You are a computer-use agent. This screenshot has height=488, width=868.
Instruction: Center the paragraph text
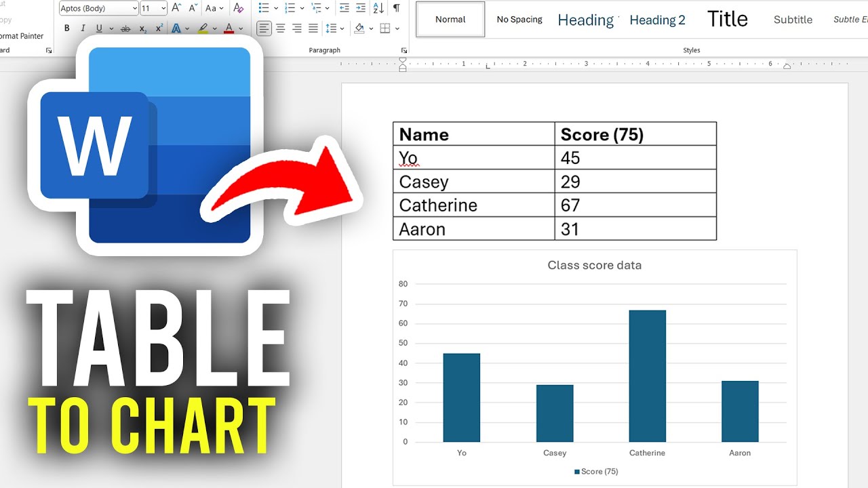point(280,28)
